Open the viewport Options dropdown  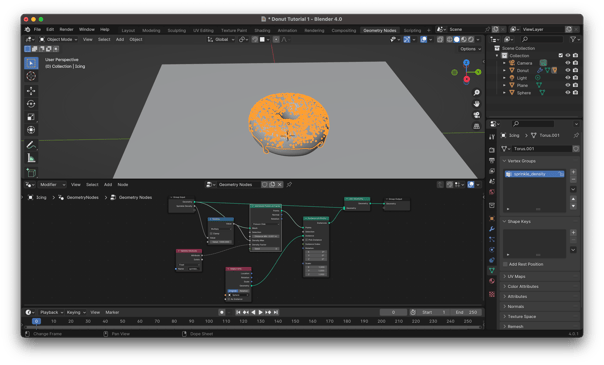(x=470, y=49)
